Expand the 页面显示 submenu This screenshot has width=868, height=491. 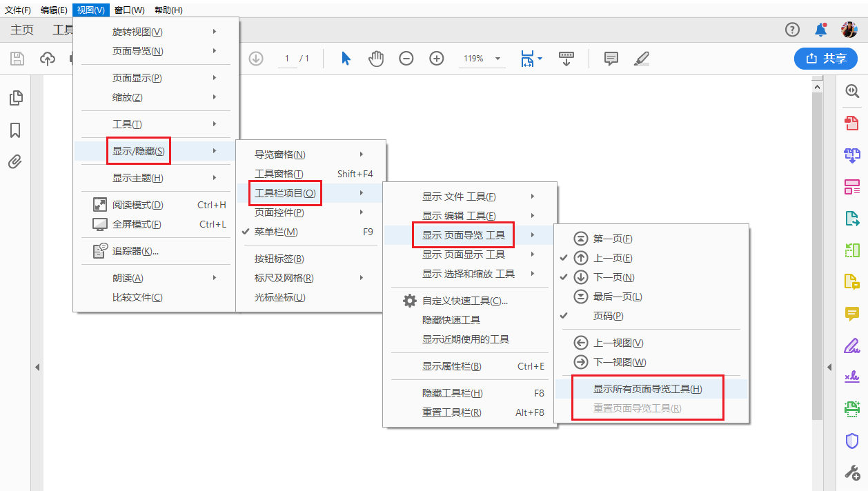(x=157, y=78)
